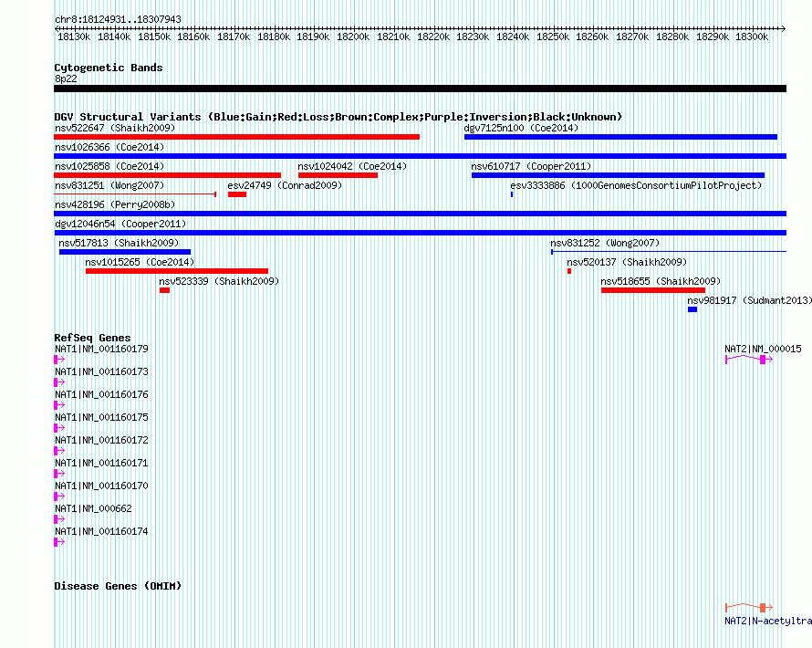Select the nsv428196 blue variant bar
This screenshot has width=812, height=648.
420,214
